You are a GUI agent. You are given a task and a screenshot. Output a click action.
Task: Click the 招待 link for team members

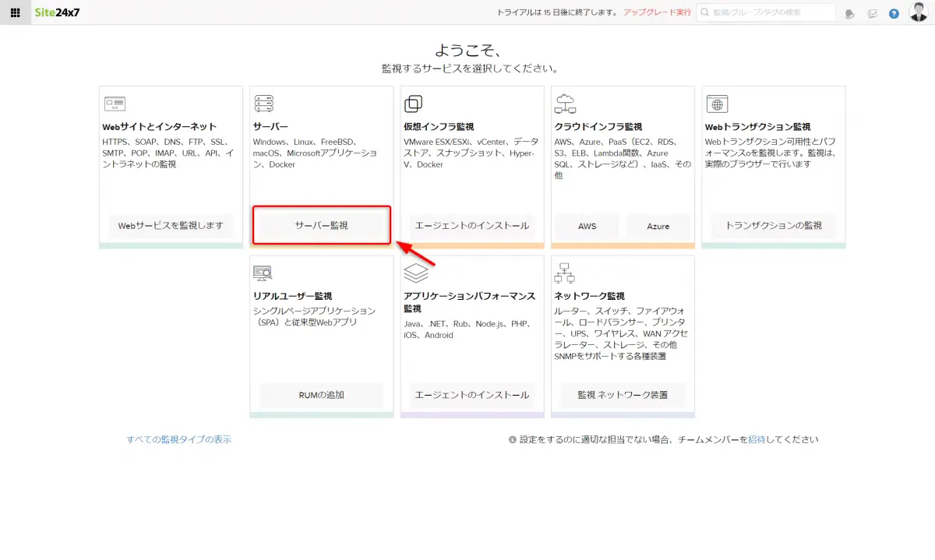coord(757,439)
